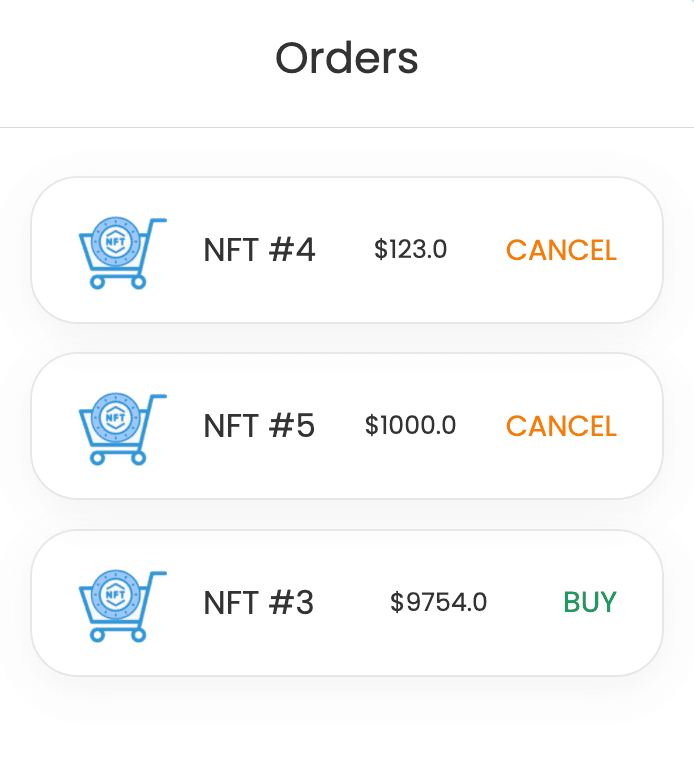Image resolution: width=694 pixels, height=772 pixels.
Task: Click the $1000.0 price label
Action: coord(410,425)
